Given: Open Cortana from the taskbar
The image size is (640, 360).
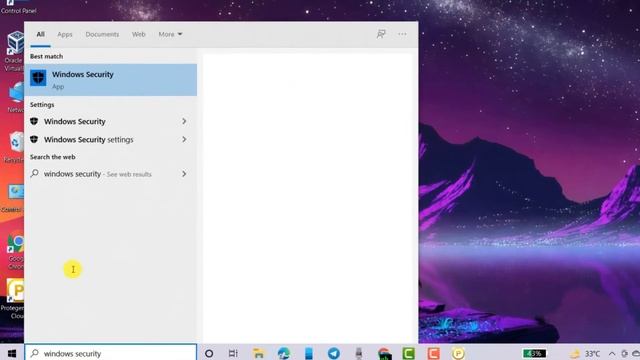Looking at the screenshot, I should 209,353.
